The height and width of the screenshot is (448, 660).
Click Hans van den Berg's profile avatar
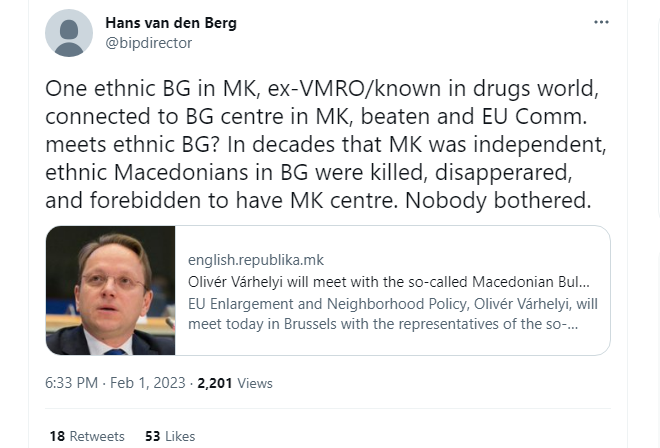click(x=69, y=33)
